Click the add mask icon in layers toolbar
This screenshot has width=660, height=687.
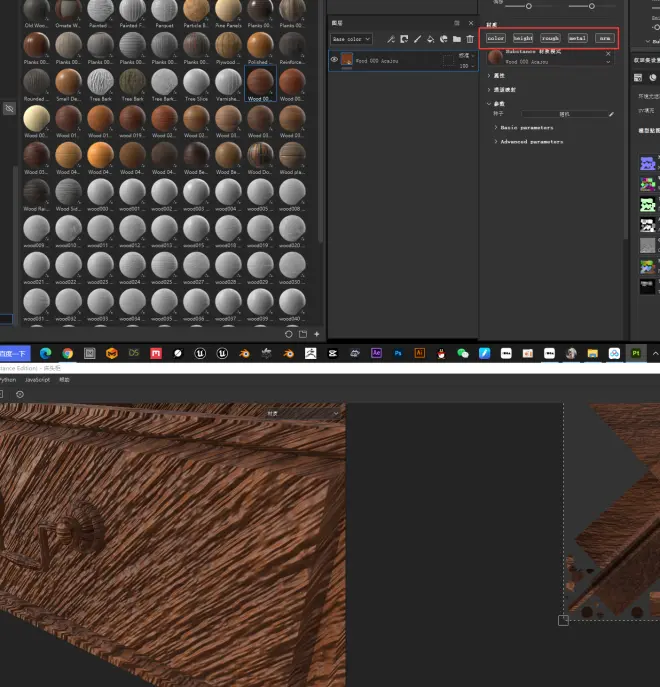[x=404, y=39]
